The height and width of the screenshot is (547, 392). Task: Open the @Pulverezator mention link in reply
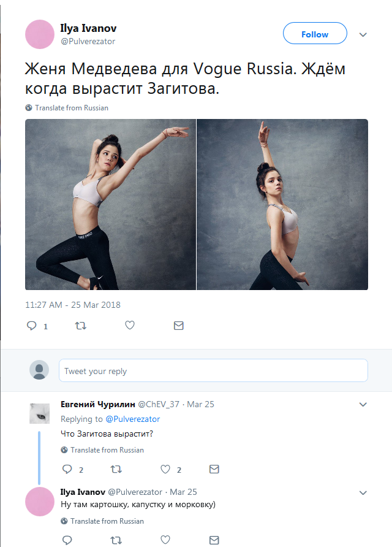pyautogui.click(x=133, y=419)
